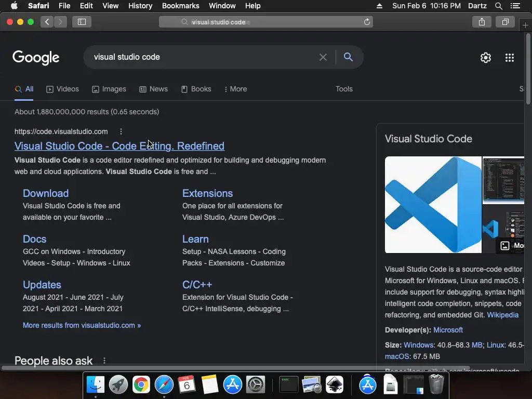The image size is (532, 399).
Task: Open the Updates sitelink
Action: click(42, 285)
